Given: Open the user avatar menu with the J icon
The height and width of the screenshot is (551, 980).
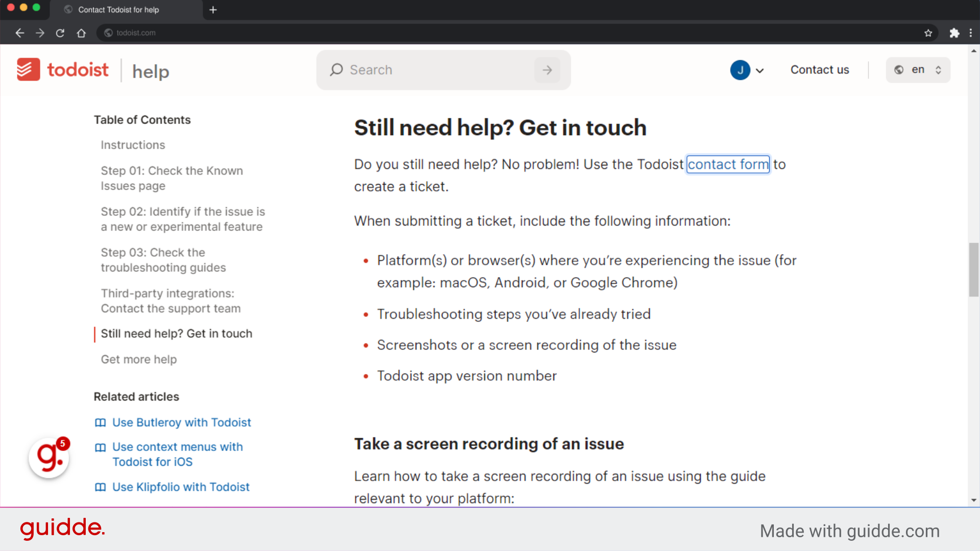Looking at the screenshot, I should pyautogui.click(x=740, y=70).
